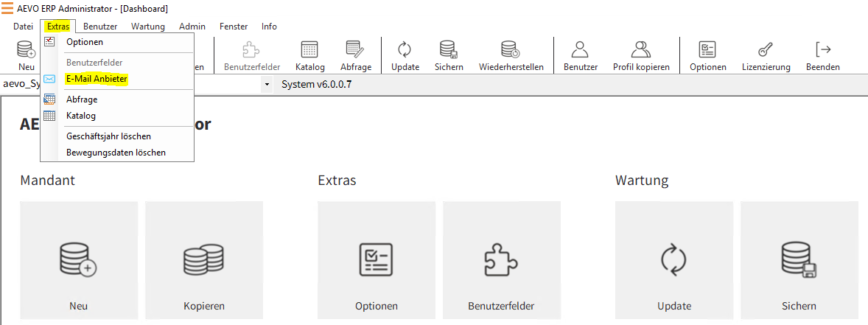Open the Datei menu
Viewport: 868px width, 325px height.
[24, 26]
